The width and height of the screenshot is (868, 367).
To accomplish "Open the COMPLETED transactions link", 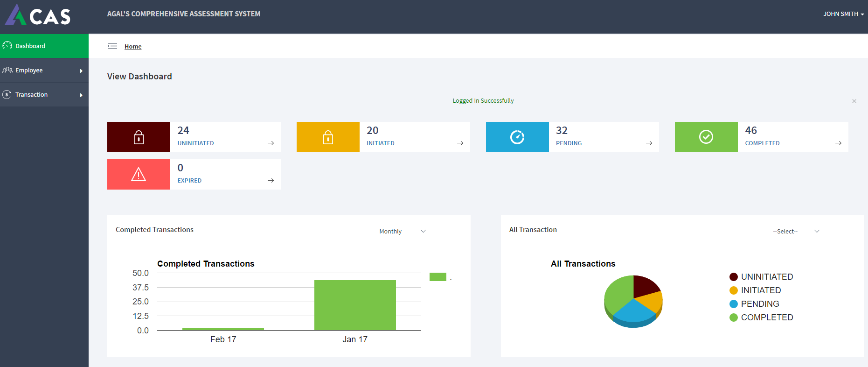I will tap(762, 143).
